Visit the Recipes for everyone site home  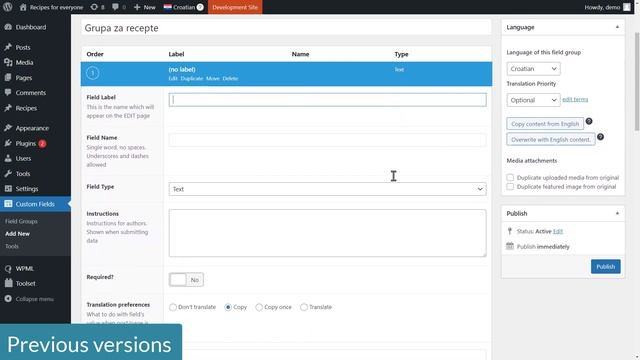51,7
